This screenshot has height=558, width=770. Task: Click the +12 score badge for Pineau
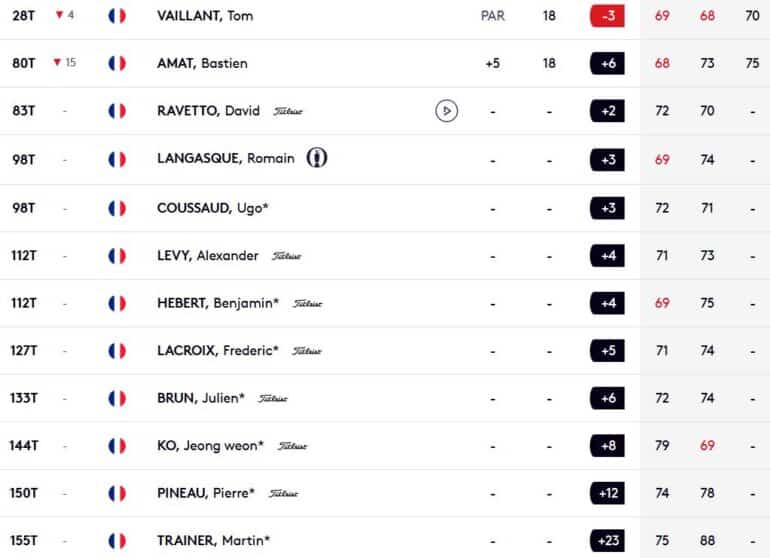tap(607, 493)
